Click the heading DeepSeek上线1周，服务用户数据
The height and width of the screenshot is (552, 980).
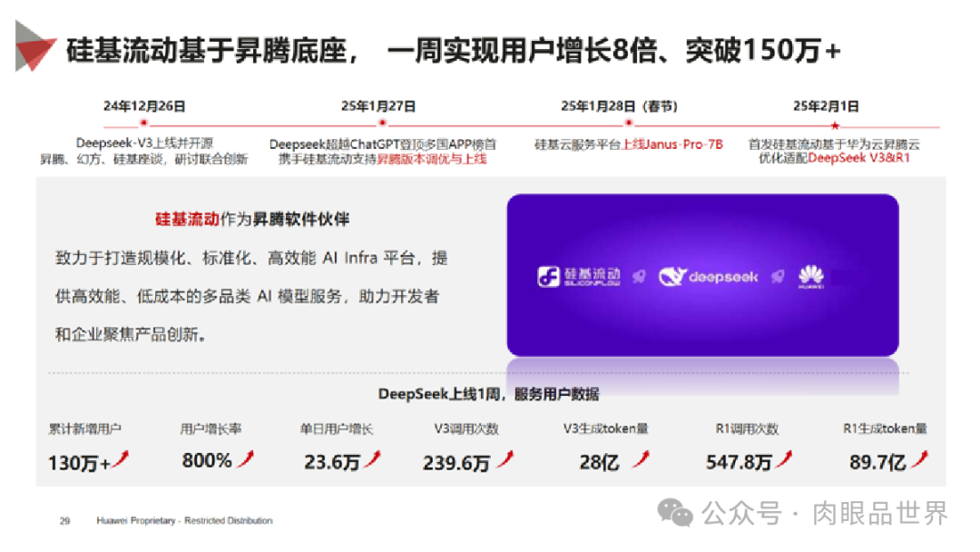point(489,394)
